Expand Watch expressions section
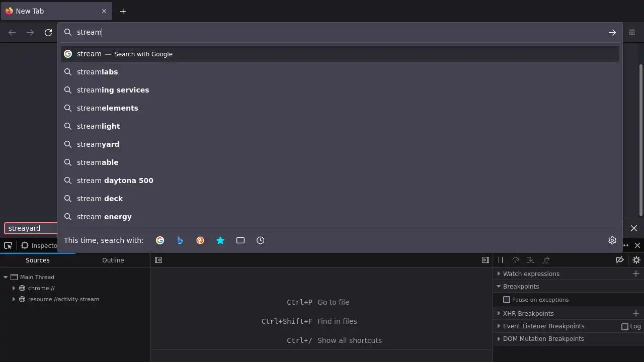Screen dimensions: 644x362 [531, 274]
